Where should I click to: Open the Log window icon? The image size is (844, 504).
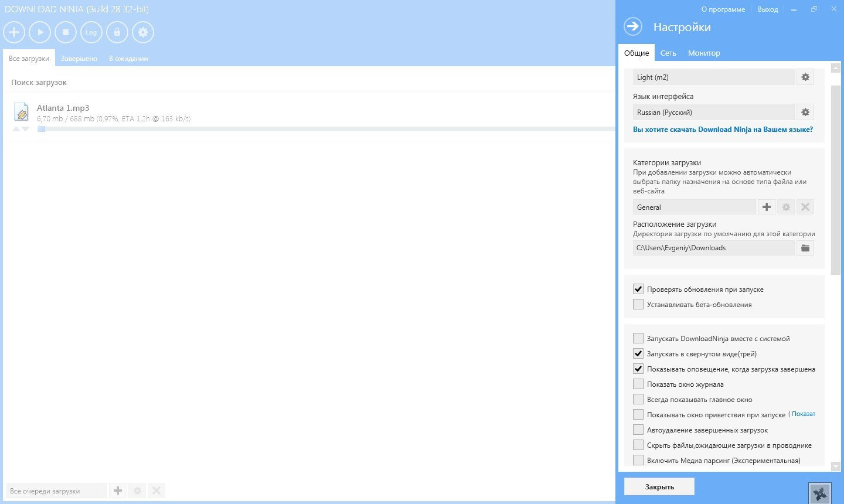[91, 32]
